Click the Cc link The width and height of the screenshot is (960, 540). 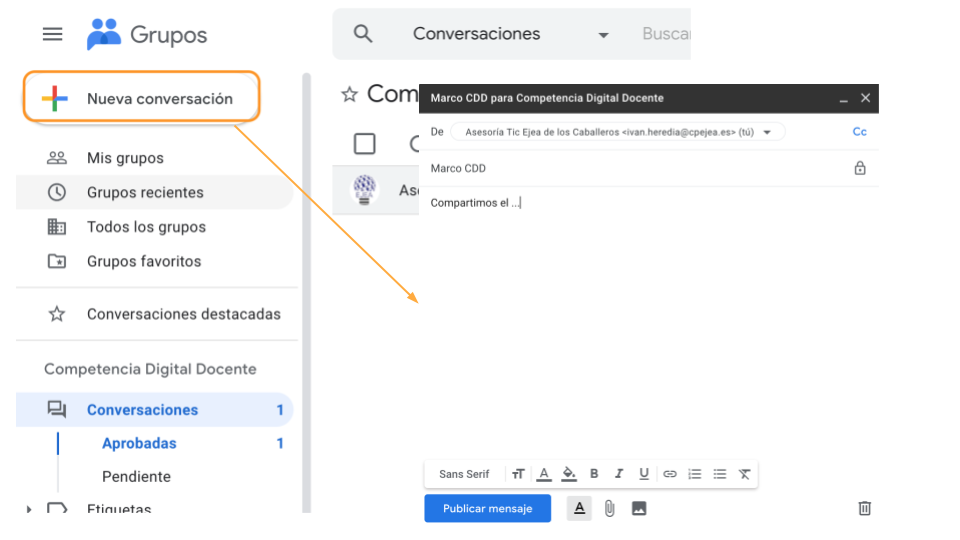(860, 132)
